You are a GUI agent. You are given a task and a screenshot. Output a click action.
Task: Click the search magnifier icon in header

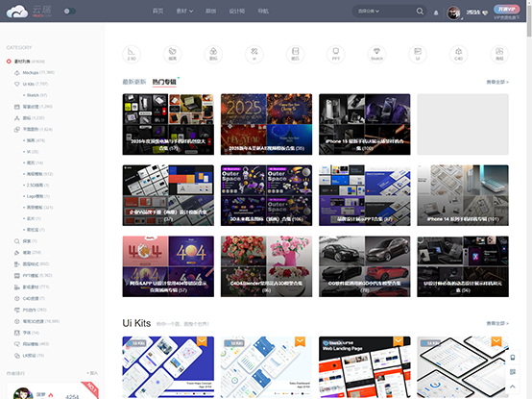pos(420,12)
